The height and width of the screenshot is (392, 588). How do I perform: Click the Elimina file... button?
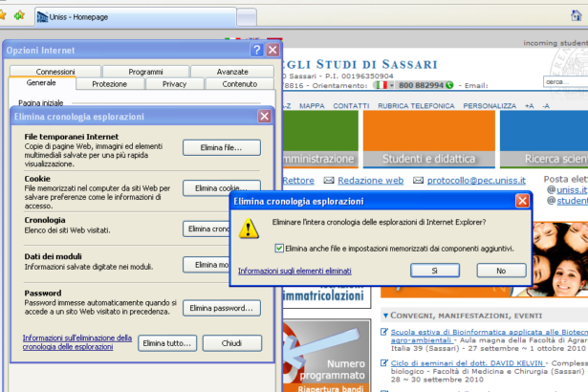coord(221,147)
